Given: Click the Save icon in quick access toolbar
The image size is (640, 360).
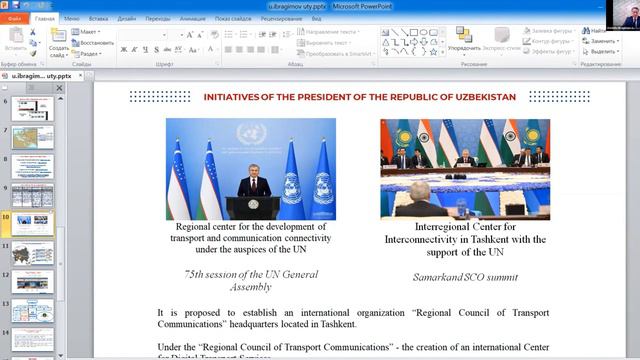Looking at the screenshot, I should (16, 5).
